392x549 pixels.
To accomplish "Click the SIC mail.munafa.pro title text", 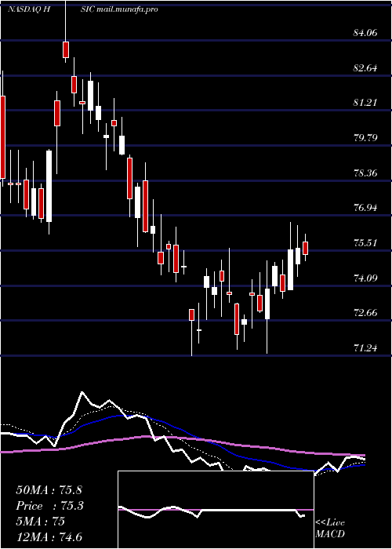I will coord(120,9).
